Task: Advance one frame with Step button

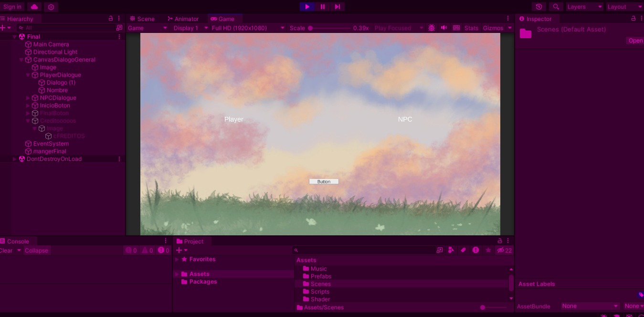Action: tap(338, 7)
